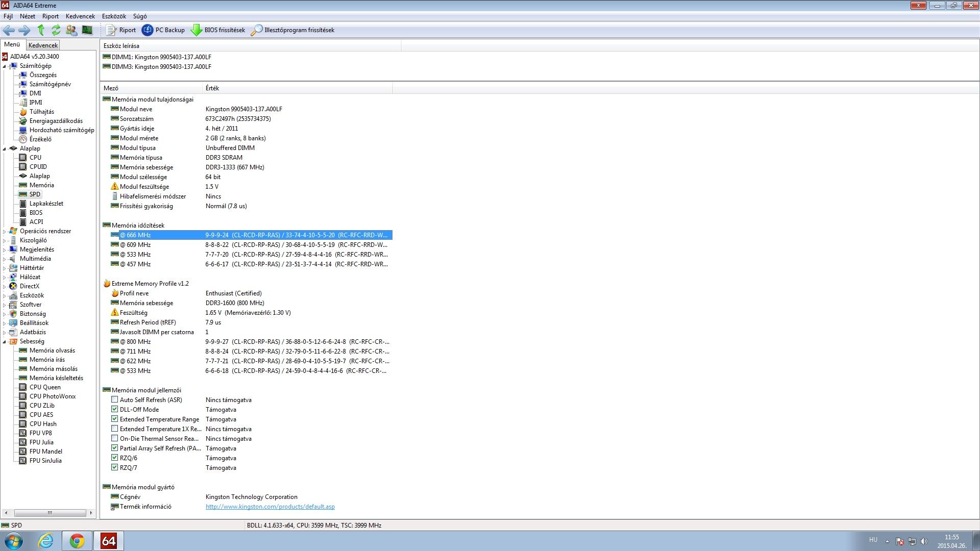Open Érzékelő sensor item

[40, 139]
